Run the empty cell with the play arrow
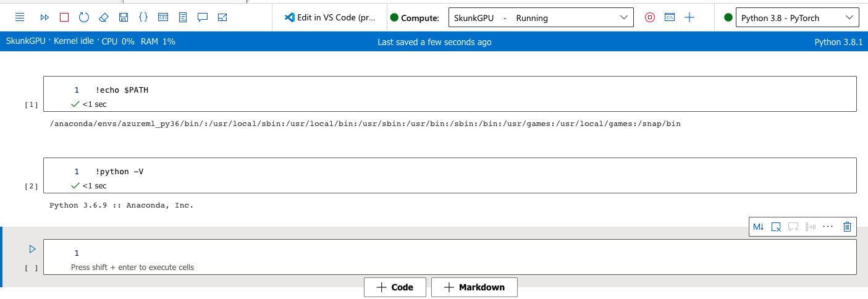 click(x=33, y=250)
